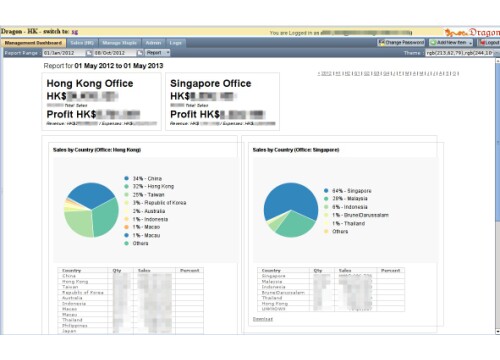
Task: Open the Admin tab
Action: coord(153,43)
